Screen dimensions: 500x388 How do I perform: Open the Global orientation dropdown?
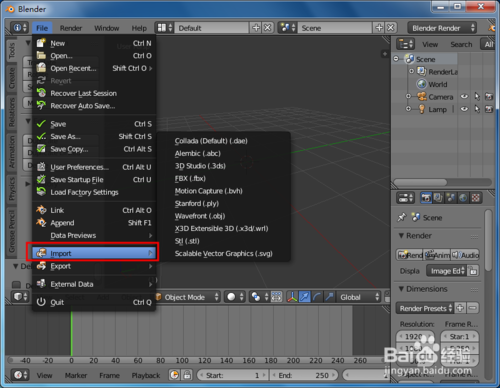click(x=358, y=297)
